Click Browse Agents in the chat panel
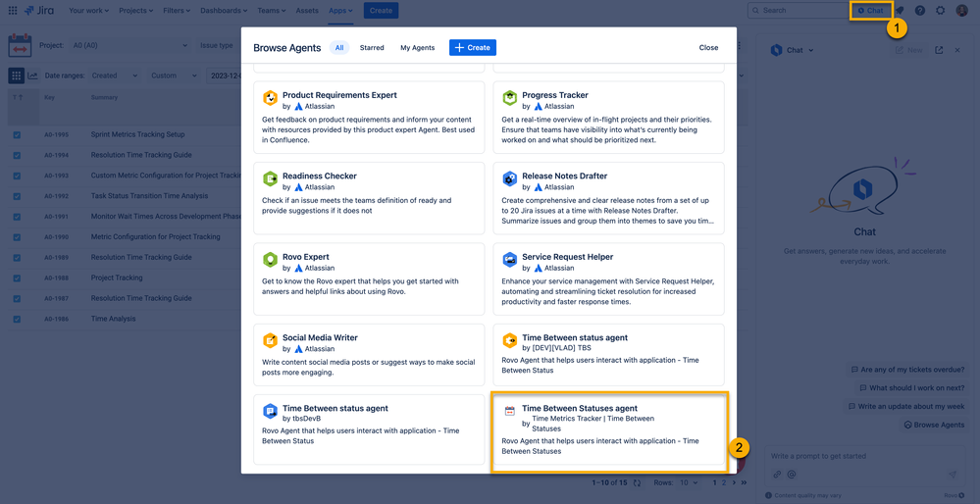The width and height of the screenshot is (980, 504). [934, 425]
